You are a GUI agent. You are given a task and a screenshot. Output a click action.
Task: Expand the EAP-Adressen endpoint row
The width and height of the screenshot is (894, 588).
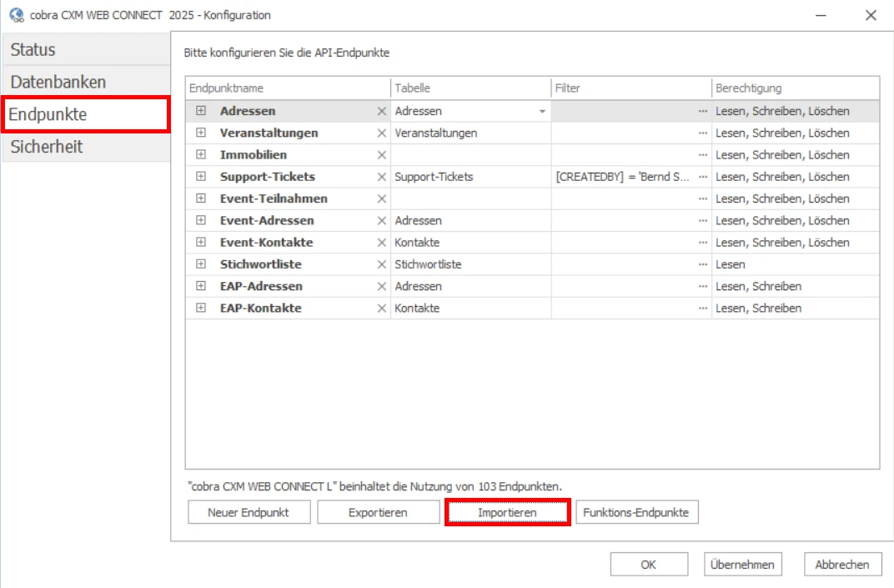(x=201, y=286)
